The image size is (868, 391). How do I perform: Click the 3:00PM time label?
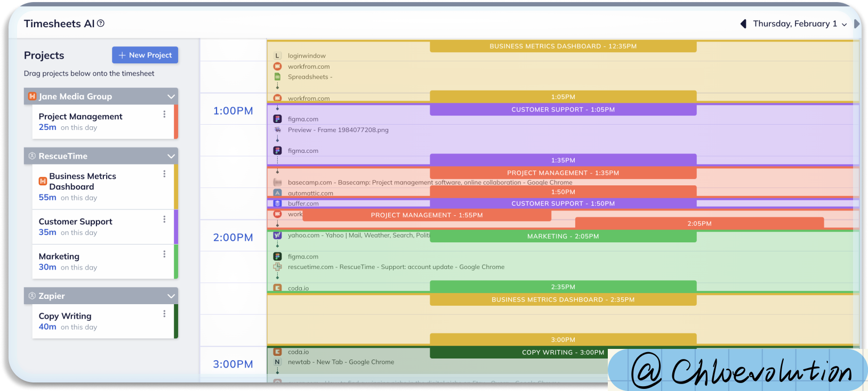(233, 364)
